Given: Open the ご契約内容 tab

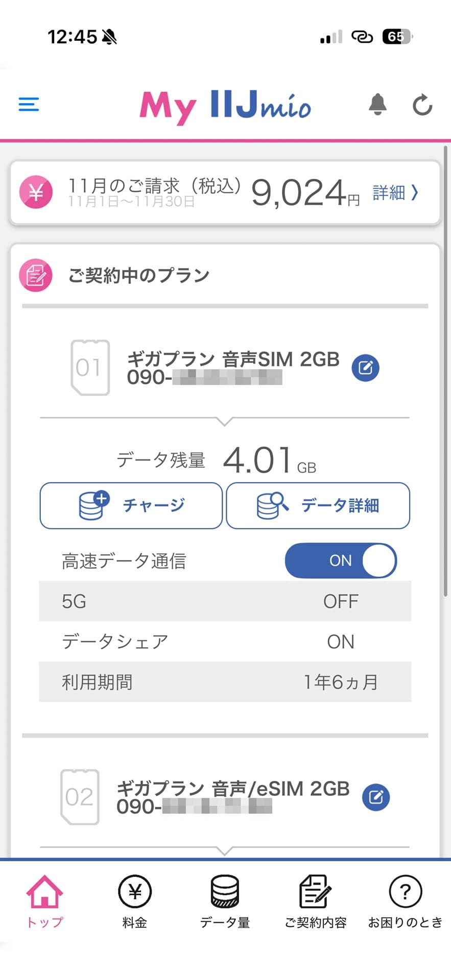Looking at the screenshot, I should pyautogui.click(x=315, y=901).
